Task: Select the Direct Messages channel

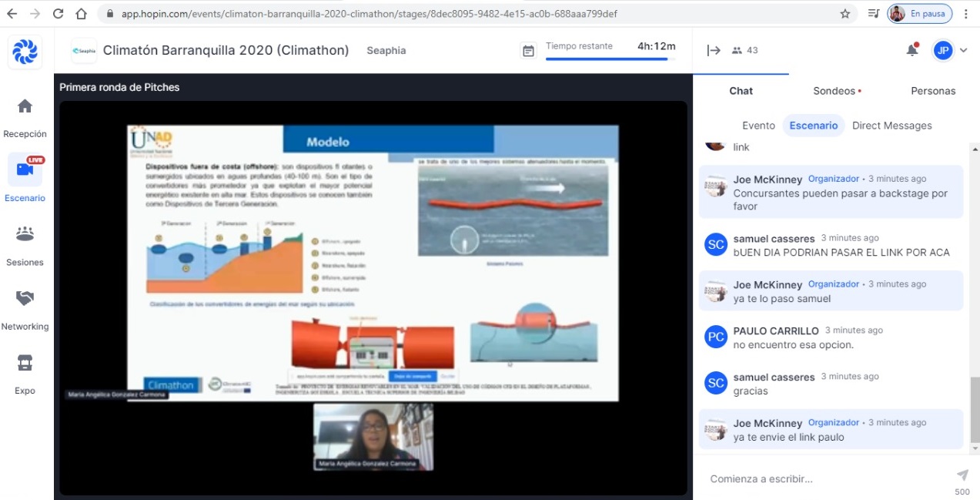Action: 891,126
